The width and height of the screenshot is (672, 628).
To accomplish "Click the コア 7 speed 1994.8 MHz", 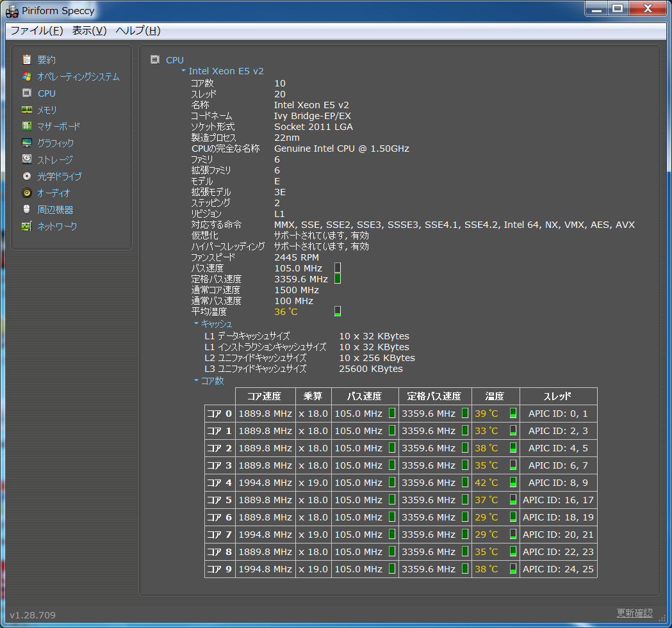I will point(265,535).
